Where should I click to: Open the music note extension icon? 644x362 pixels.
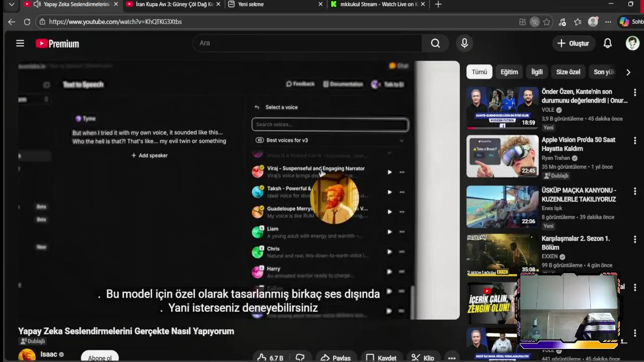click(562, 22)
